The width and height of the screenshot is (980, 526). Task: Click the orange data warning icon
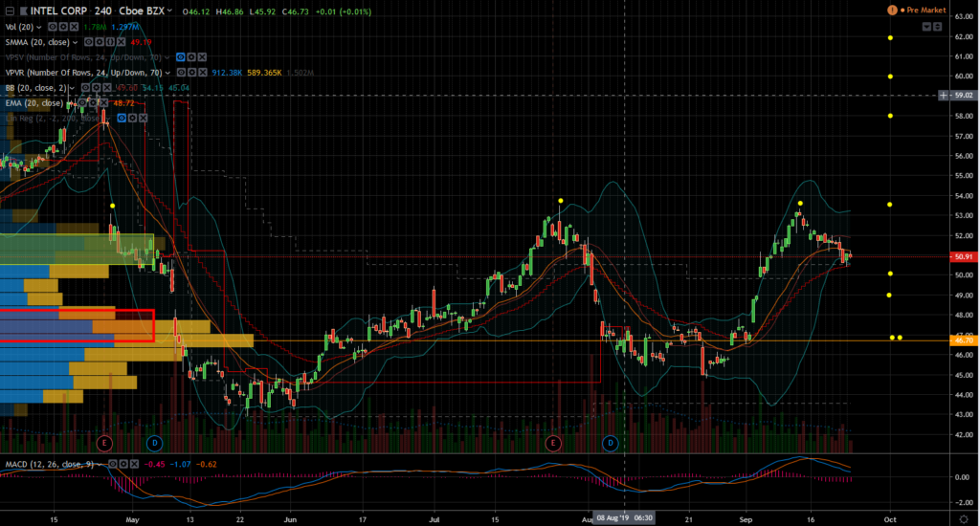pyautogui.click(x=893, y=10)
